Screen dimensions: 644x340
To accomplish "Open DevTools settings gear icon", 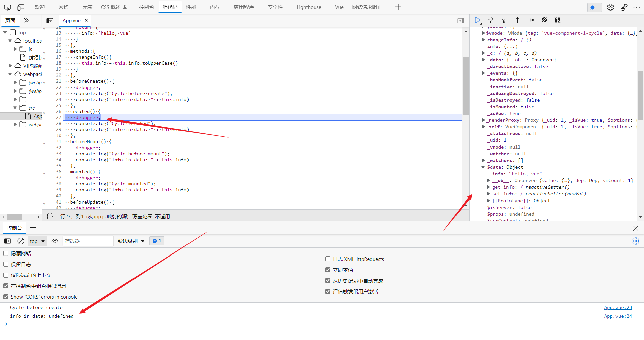I will click(x=610, y=7).
